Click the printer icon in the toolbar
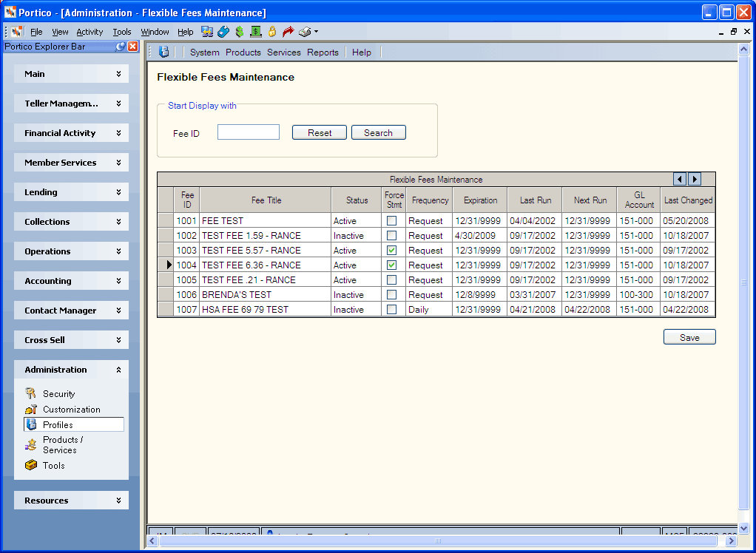 tap(305, 32)
